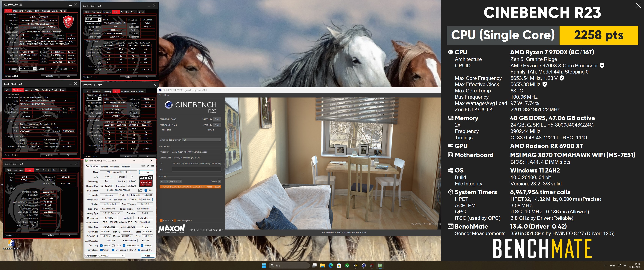Viewport: 644px width, 270px height.
Task: Start the CPU (Multi Core) test
Action: point(217,119)
